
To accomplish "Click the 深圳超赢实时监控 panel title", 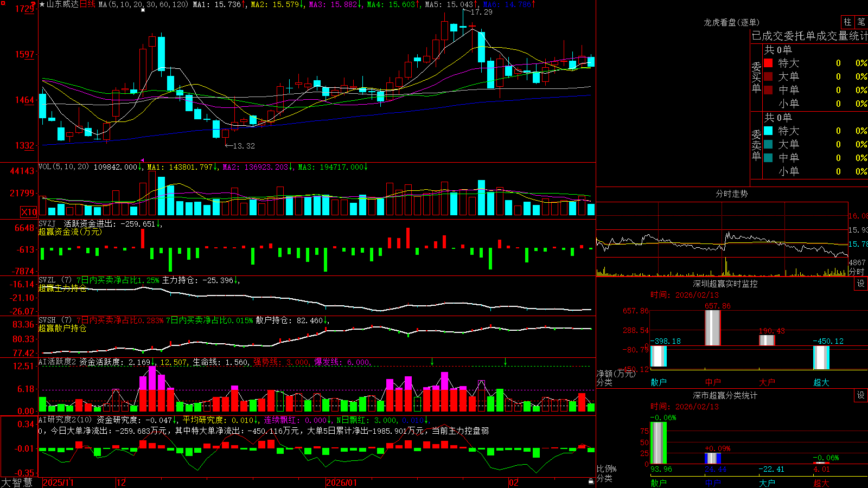I will tap(725, 284).
